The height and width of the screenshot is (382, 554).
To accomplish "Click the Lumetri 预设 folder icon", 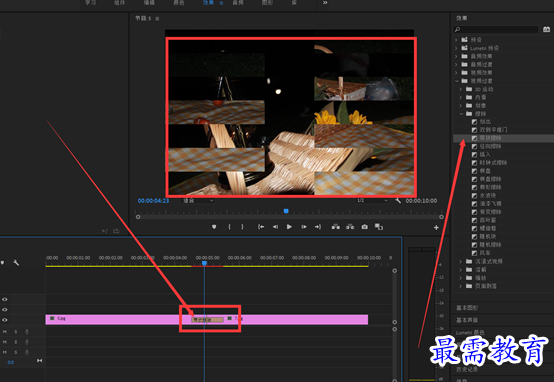I will (465, 48).
